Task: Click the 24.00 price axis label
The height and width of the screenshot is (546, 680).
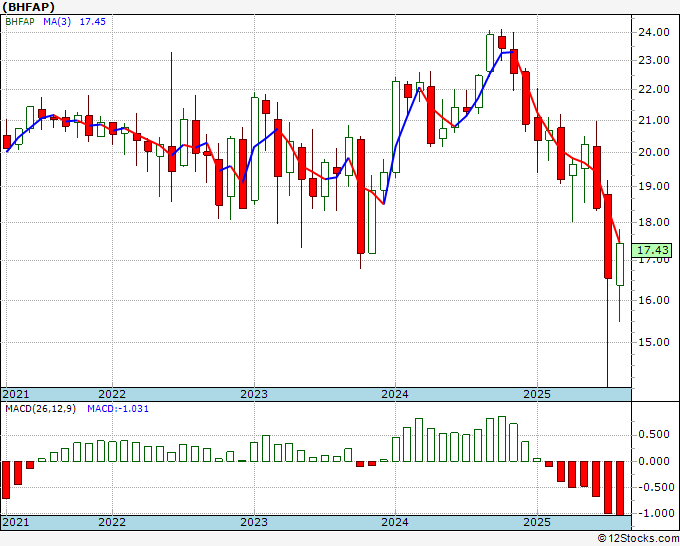Action: click(x=653, y=33)
